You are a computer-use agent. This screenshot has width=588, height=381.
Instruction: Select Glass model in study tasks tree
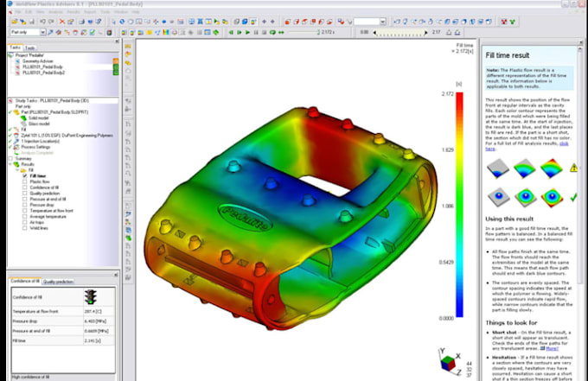tap(39, 124)
